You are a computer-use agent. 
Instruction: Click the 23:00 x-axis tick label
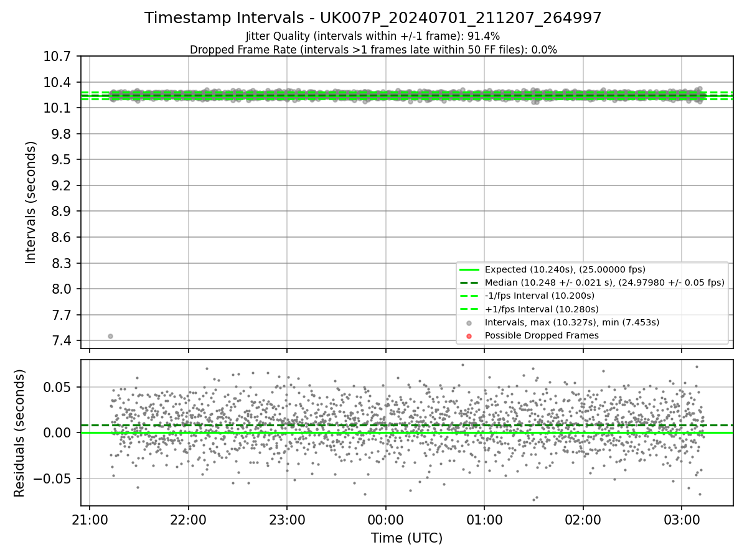(287, 520)
